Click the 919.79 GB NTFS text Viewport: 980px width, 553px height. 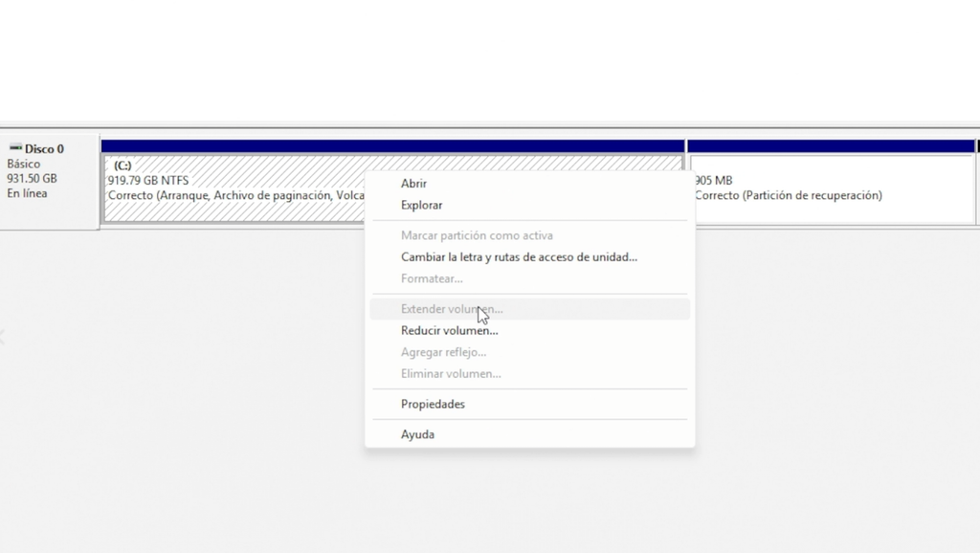point(148,181)
